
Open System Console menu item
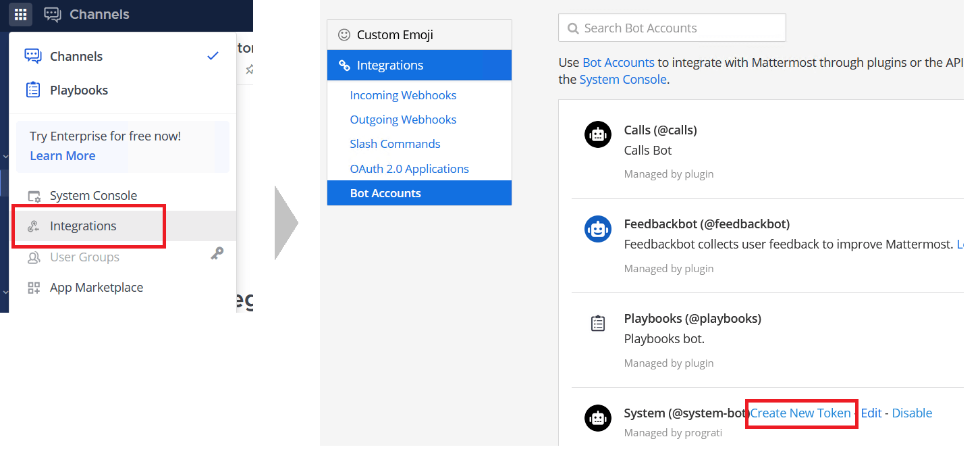click(x=93, y=195)
